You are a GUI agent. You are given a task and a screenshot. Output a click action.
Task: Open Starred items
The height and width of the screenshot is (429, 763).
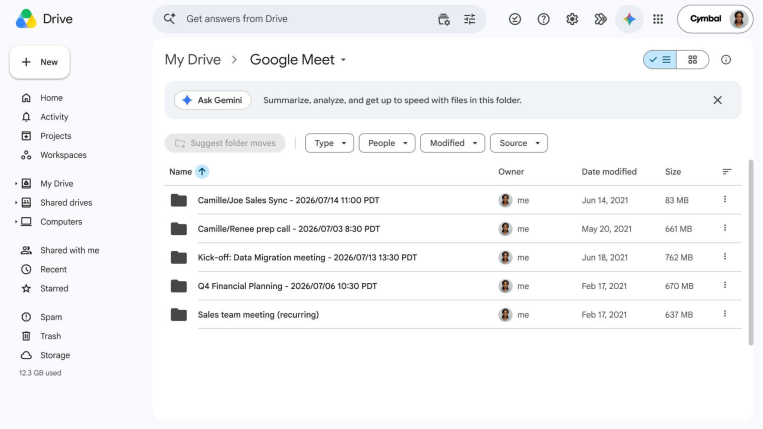pos(45,288)
